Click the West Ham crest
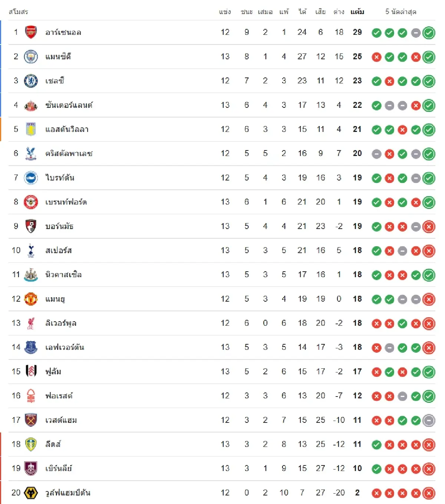The height and width of the screenshot is (504, 445). click(31, 420)
